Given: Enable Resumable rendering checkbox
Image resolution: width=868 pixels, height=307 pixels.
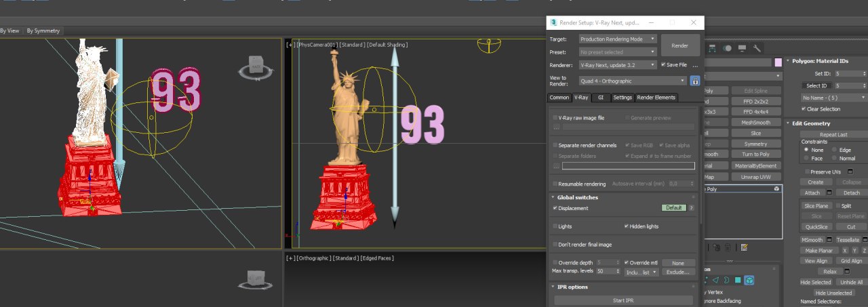Looking at the screenshot, I should [x=555, y=184].
